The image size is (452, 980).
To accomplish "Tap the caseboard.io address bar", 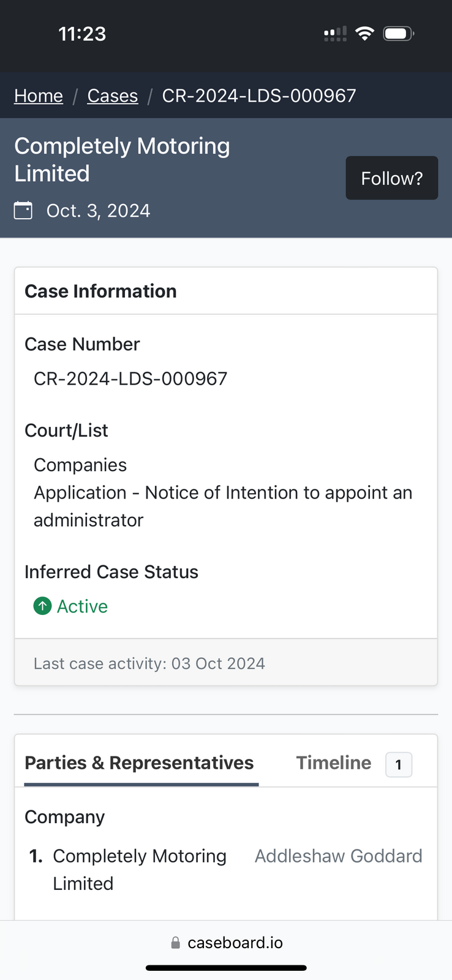I will 235,943.
